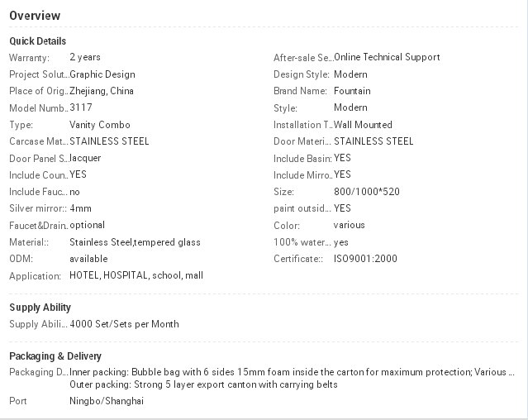Select the Quick Details section title
The width and height of the screenshot is (528, 420).
(38, 41)
